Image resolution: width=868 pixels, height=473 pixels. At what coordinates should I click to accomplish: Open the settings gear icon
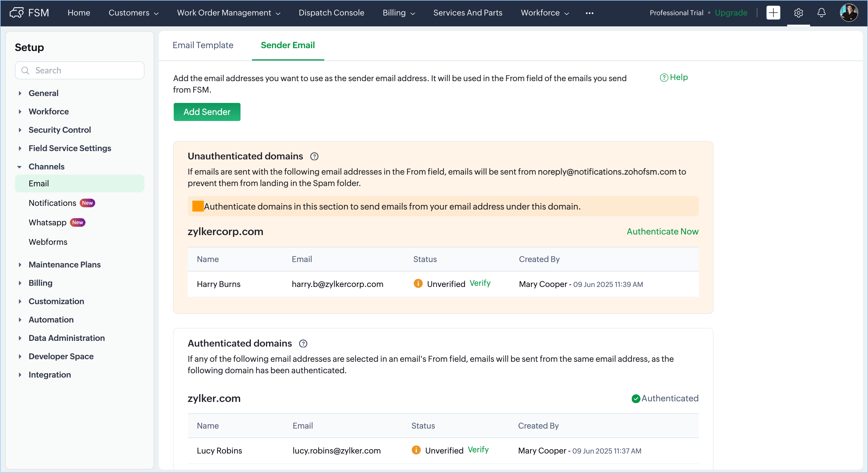coord(798,13)
